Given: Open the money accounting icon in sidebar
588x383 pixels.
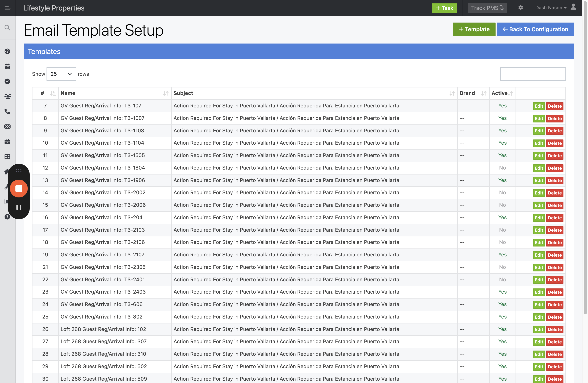Looking at the screenshot, I should click(x=7, y=126).
